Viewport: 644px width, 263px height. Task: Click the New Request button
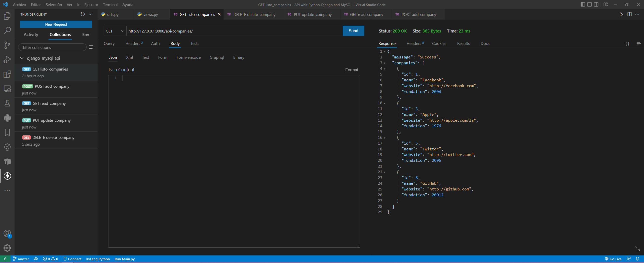pyautogui.click(x=56, y=24)
